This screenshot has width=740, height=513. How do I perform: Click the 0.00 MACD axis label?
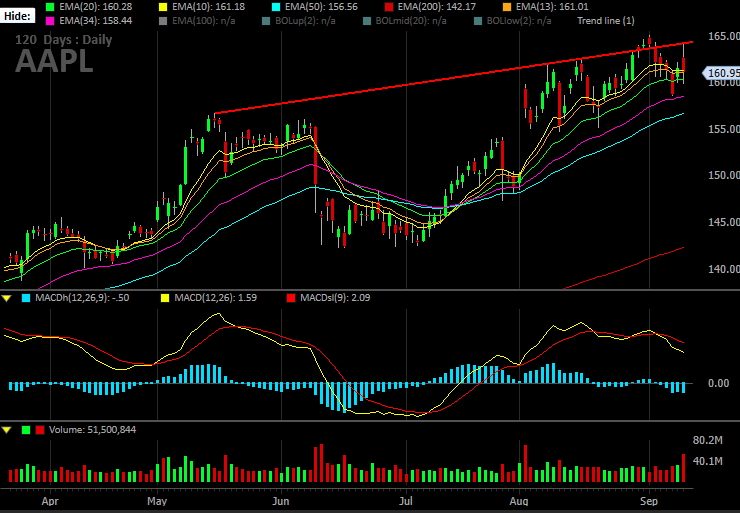point(719,383)
